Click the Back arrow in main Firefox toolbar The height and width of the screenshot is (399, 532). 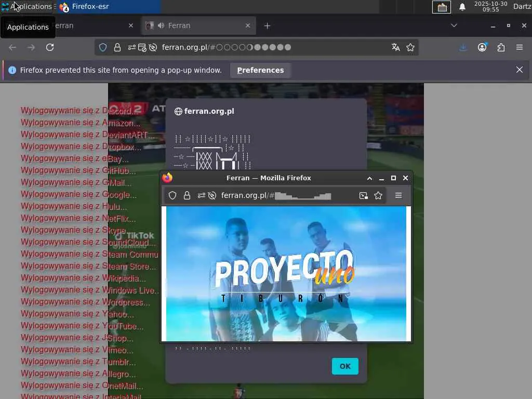click(12, 47)
